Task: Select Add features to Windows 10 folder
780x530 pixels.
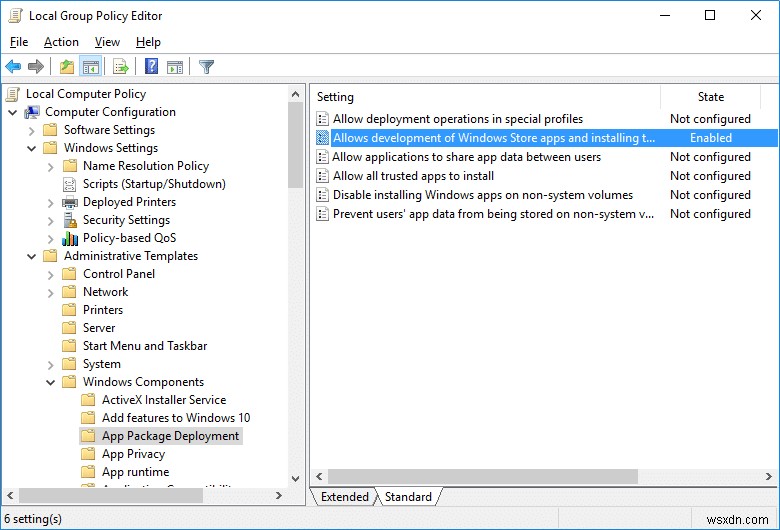Action: pos(176,418)
